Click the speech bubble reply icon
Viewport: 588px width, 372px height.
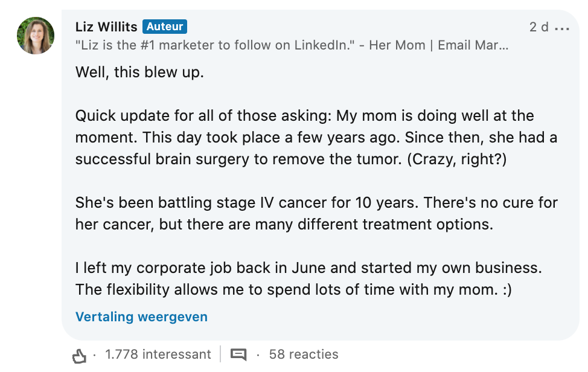point(238,354)
